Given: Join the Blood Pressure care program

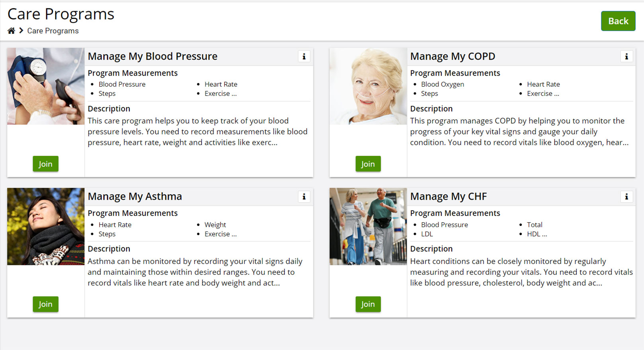Looking at the screenshot, I should 45,164.
